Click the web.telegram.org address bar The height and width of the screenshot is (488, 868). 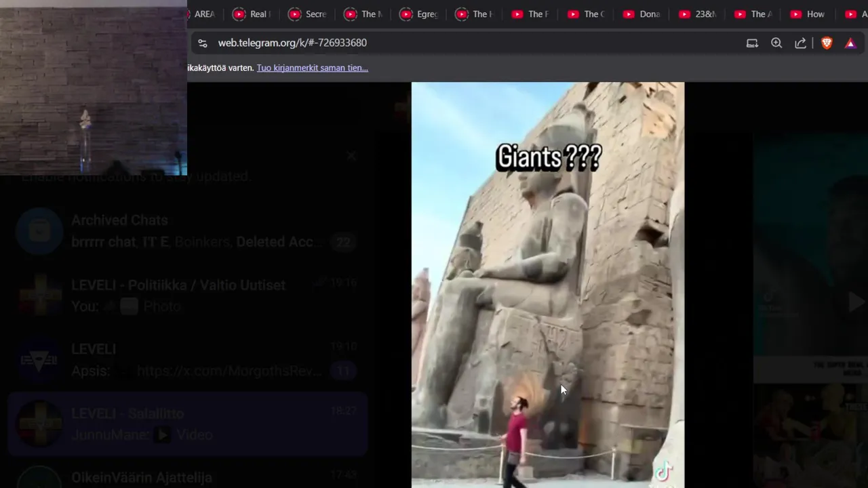(292, 43)
